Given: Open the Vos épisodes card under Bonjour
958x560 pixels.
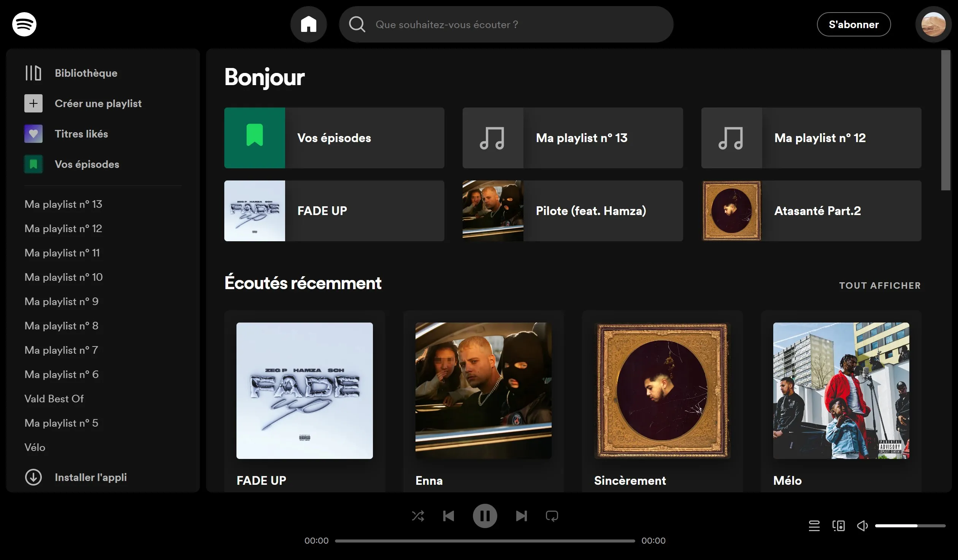Looking at the screenshot, I should [334, 138].
